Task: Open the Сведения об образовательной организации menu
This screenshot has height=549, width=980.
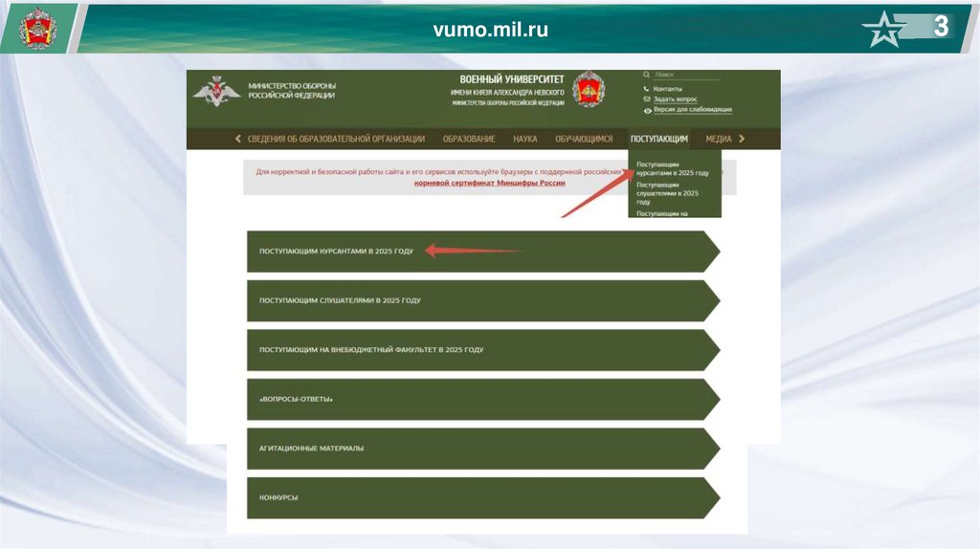Action: point(336,139)
